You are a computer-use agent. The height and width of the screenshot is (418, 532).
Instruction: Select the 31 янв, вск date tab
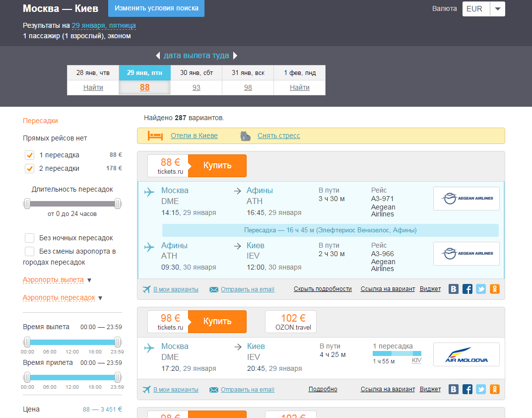(x=248, y=73)
